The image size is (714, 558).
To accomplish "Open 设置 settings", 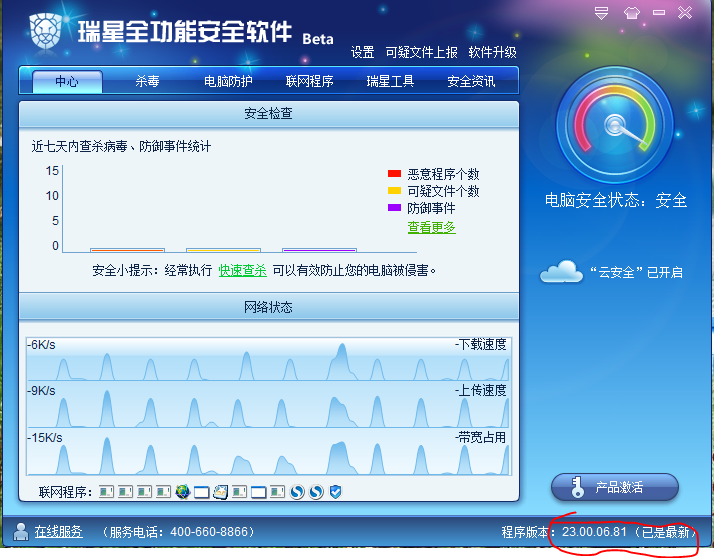I will tap(362, 52).
